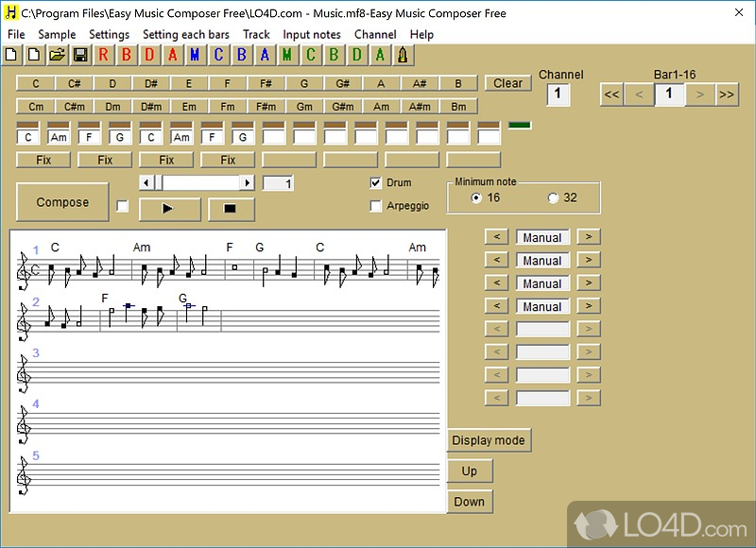Save the song using the floppy disk icon

pos(80,55)
